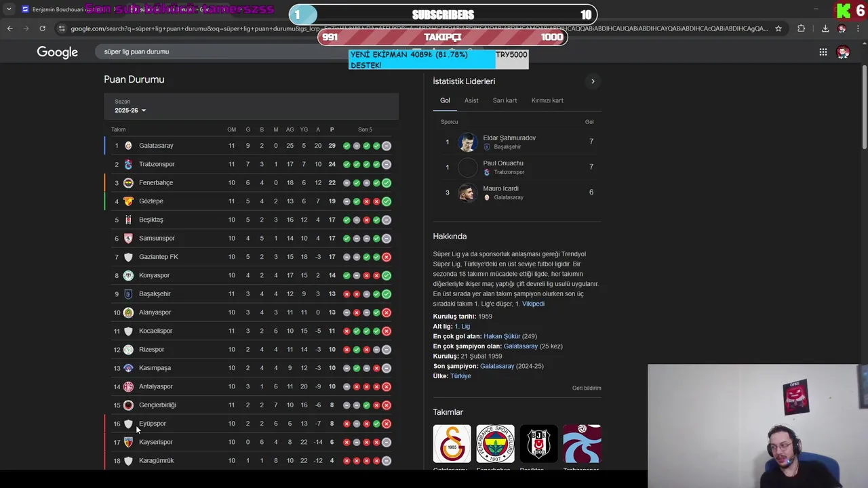868x488 pixels.
Task: Go back in browser history
Action: [x=9, y=28]
